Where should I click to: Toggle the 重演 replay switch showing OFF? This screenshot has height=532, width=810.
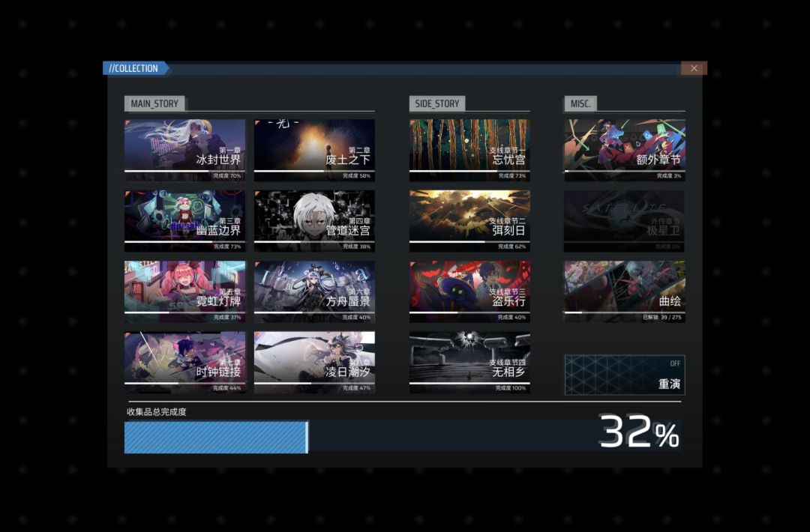(625, 375)
